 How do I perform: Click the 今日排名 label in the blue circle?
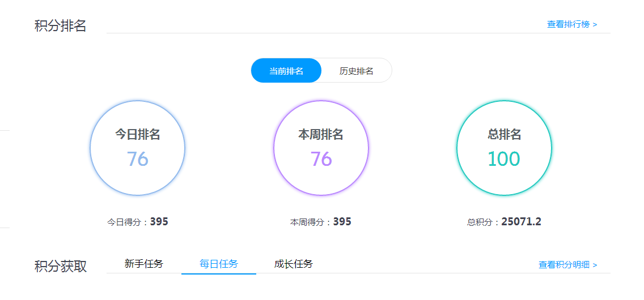138,135
